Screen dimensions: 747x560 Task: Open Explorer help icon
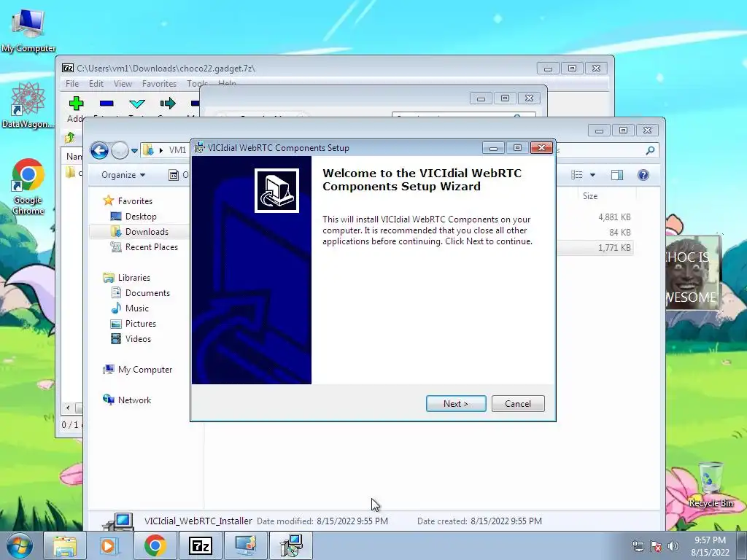[x=643, y=175]
